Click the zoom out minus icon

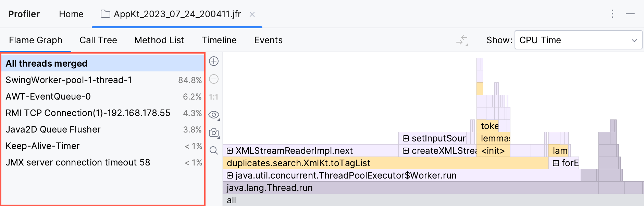coord(214,79)
